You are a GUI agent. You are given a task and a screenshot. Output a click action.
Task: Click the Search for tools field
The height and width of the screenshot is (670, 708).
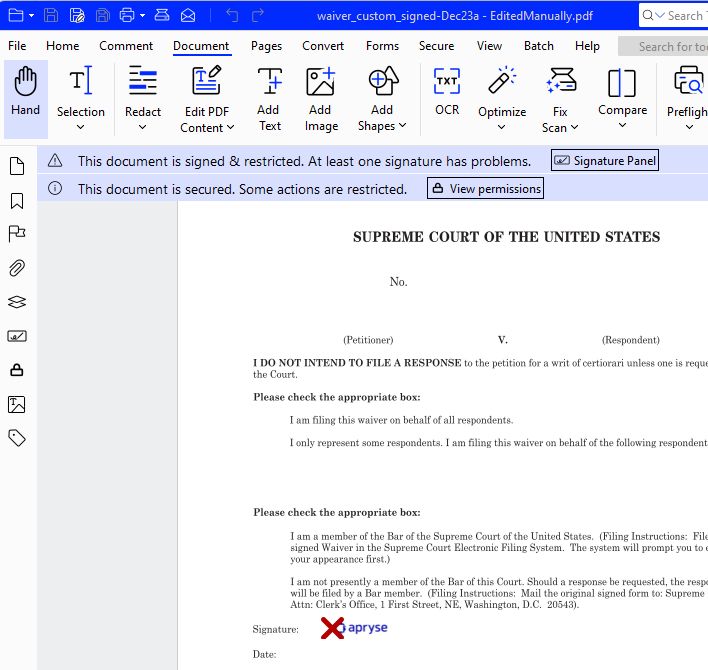click(663, 47)
